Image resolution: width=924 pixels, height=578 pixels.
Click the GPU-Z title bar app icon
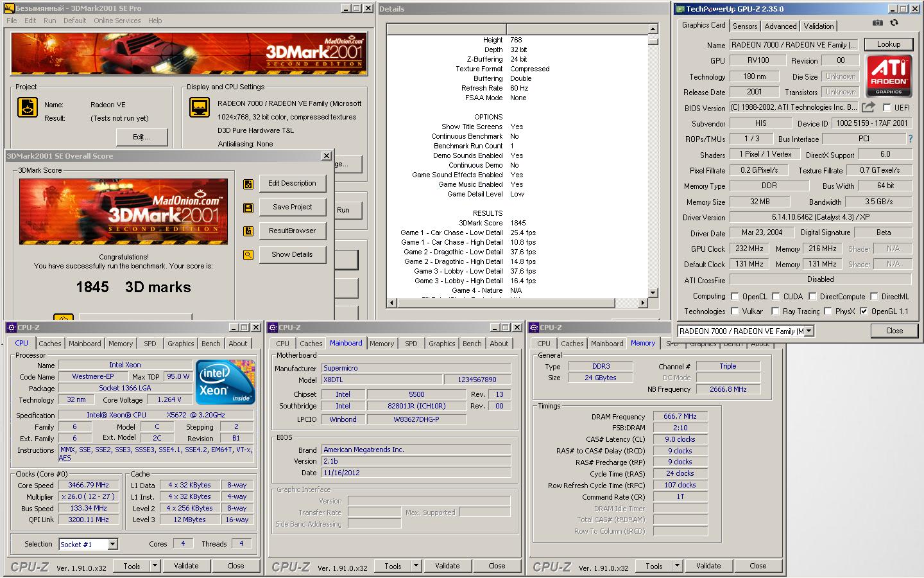[x=680, y=9]
